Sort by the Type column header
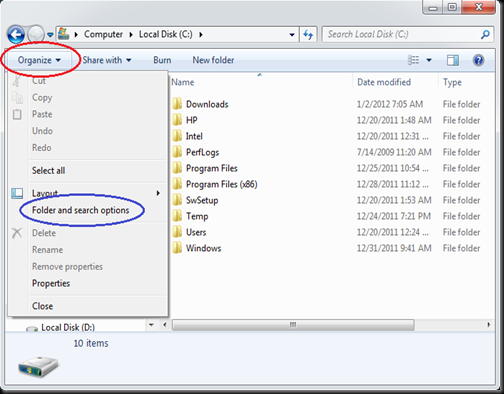Image resolution: width=504 pixels, height=394 pixels. pyautogui.click(x=452, y=82)
